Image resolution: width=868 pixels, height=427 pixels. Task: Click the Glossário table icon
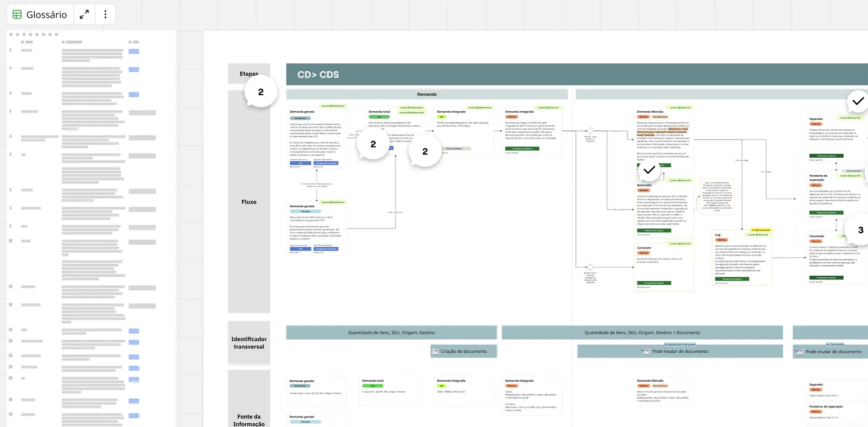point(17,15)
